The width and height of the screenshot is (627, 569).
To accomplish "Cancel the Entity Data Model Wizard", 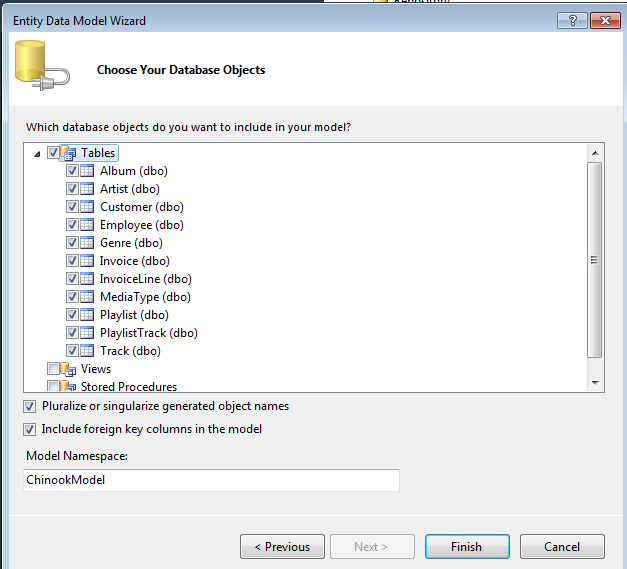I will coord(562,546).
